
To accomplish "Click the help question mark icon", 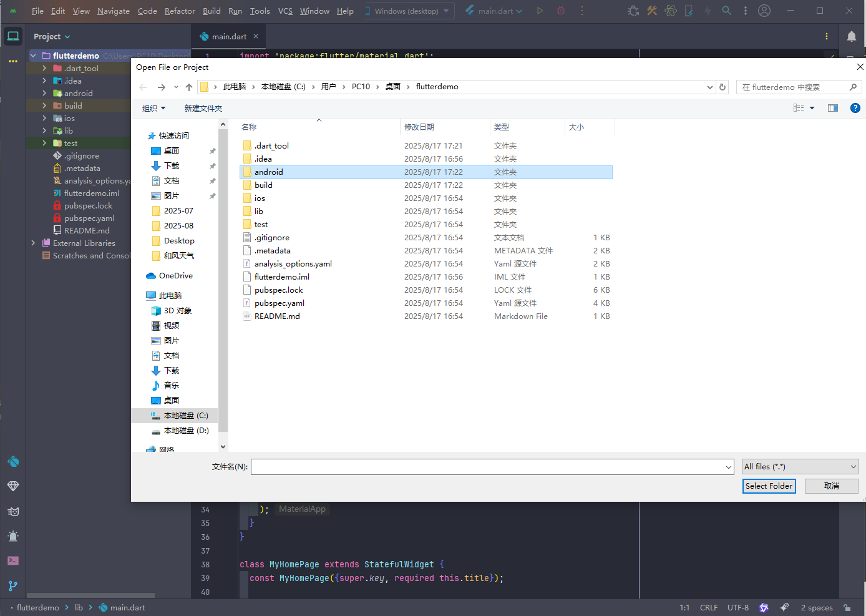I will coord(855,108).
